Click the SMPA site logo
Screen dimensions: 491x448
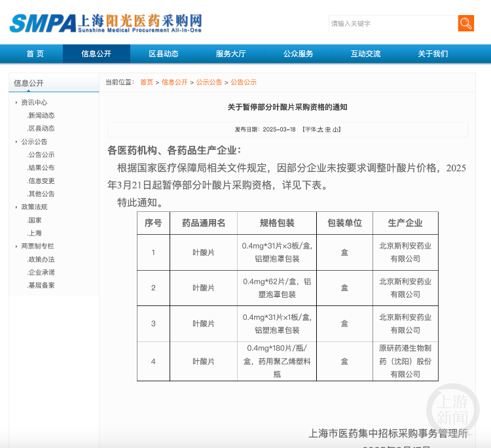[x=105, y=24]
